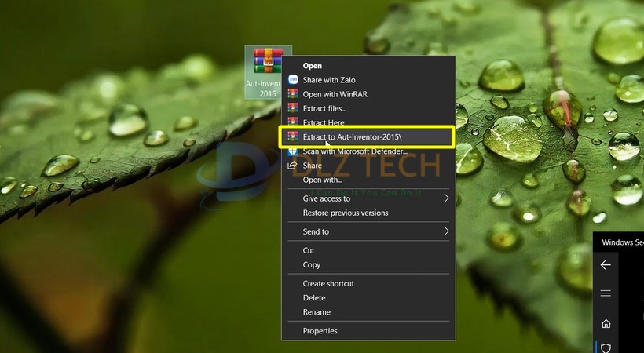Viewport: 644px width, 353px height.
Task: Choose Extract Here
Action: (368, 122)
